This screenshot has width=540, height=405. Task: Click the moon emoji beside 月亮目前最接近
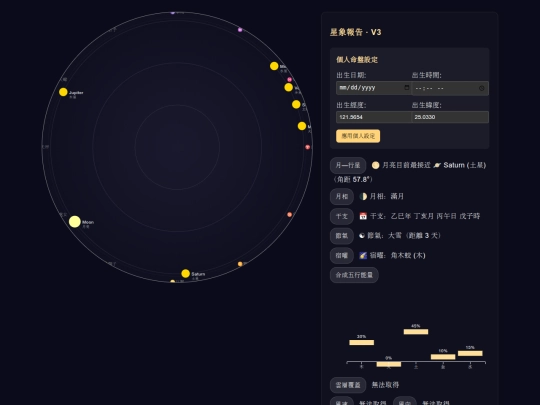click(375, 165)
